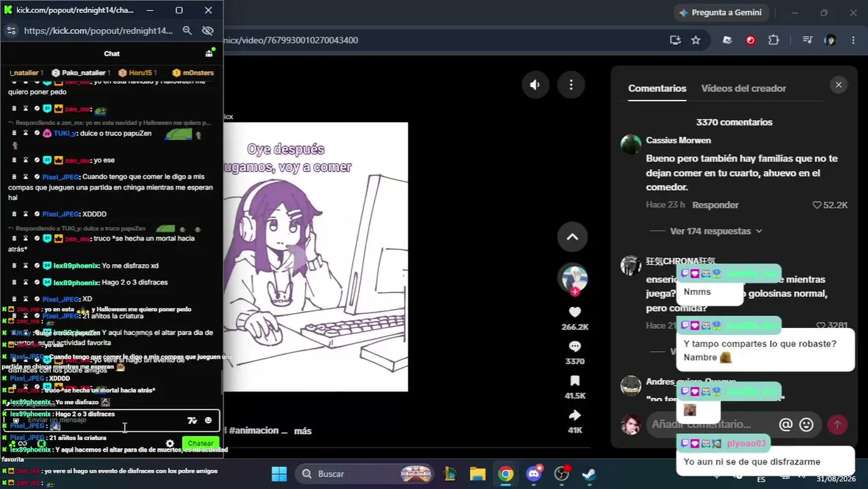Image resolution: width=868 pixels, height=489 pixels.
Task: Click lex89phoenix username on 'Yo me disfrazo xd'
Action: 75,266
